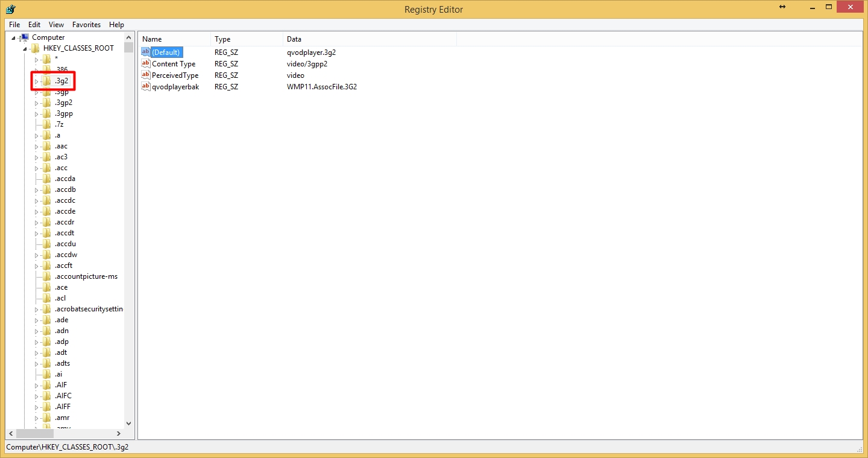Select the qvodplayerbak value name
868x458 pixels.
point(175,87)
